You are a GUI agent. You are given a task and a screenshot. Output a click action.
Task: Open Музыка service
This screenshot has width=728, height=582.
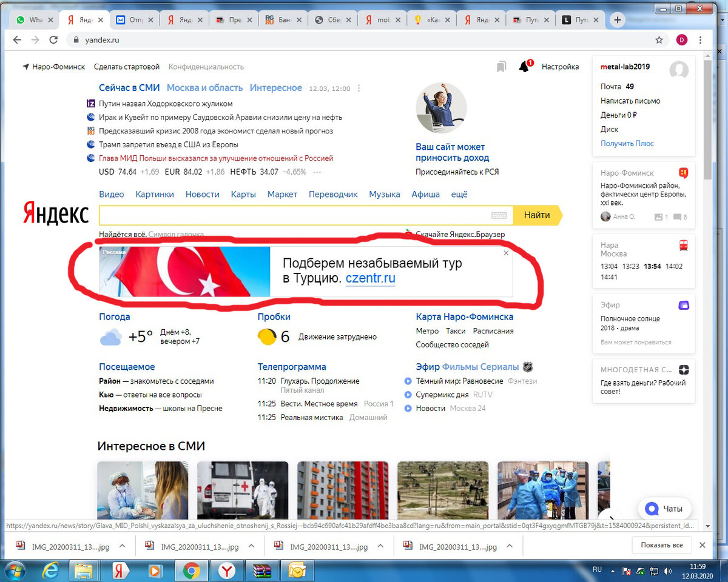(385, 194)
